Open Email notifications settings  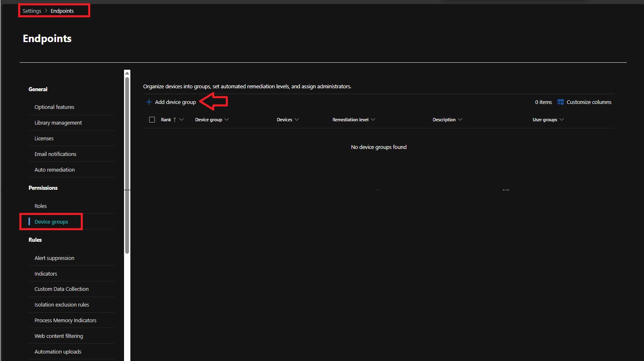click(56, 154)
